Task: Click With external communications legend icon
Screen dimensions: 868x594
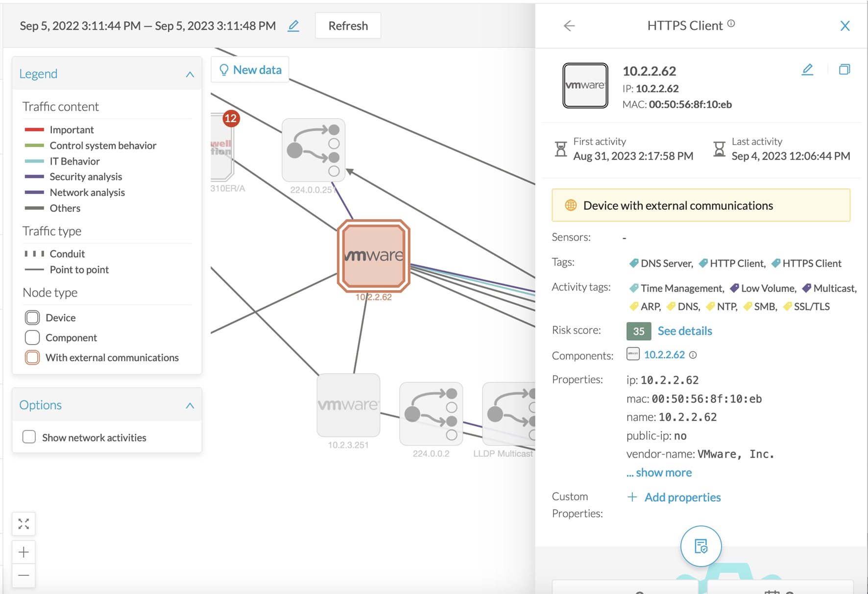Action: pyautogui.click(x=32, y=358)
